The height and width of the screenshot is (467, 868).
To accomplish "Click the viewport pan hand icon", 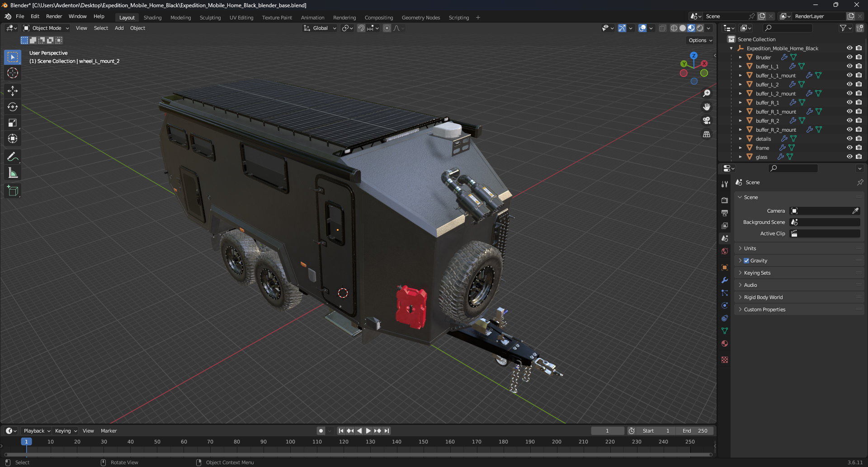I will point(707,107).
